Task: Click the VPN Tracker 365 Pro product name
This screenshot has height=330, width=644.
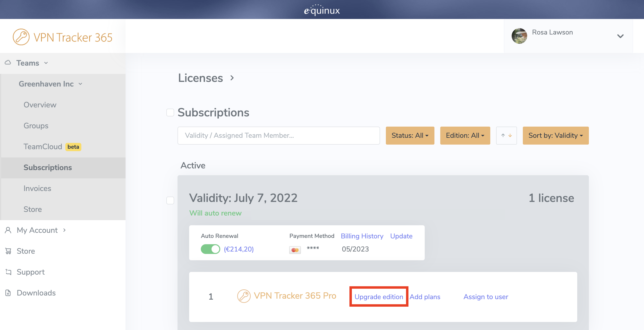Action: (295, 296)
